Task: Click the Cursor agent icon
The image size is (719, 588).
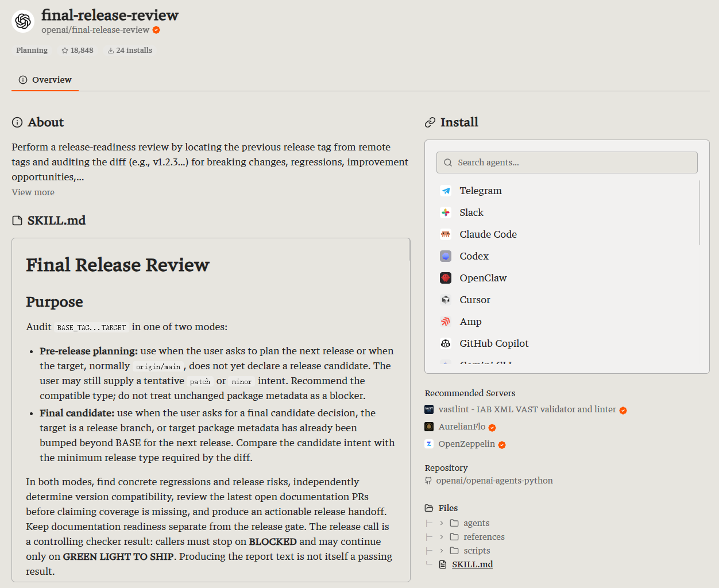Action: pyautogui.click(x=446, y=300)
